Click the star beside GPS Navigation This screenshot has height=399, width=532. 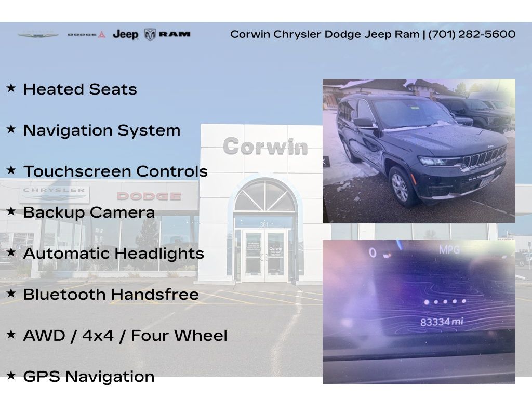tap(11, 376)
